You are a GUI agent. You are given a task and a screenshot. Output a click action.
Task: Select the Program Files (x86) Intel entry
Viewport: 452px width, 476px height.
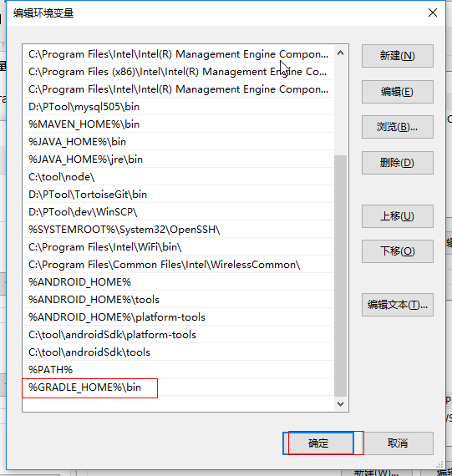click(x=178, y=72)
